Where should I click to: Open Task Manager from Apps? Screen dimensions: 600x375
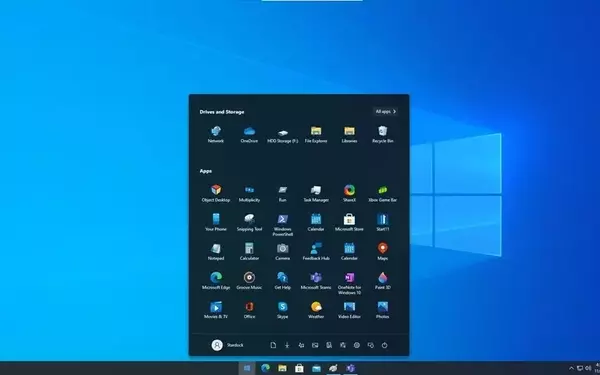point(316,193)
